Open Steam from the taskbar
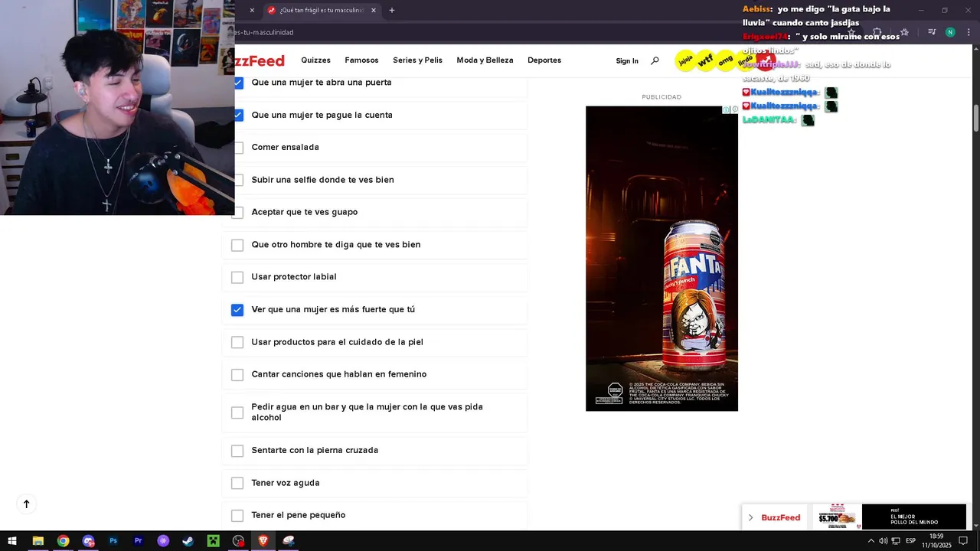Image resolution: width=980 pixels, height=551 pixels. tap(188, 541)
